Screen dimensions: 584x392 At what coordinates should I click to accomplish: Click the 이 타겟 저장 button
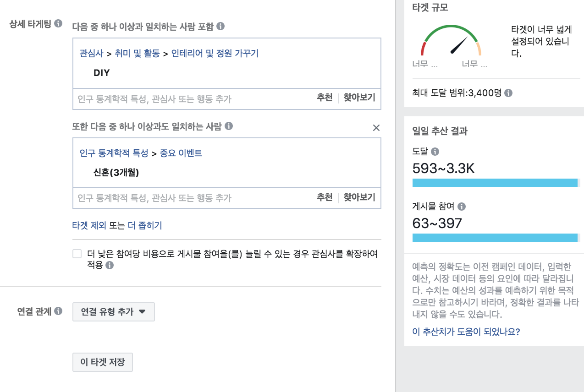(x=102, y=362)
